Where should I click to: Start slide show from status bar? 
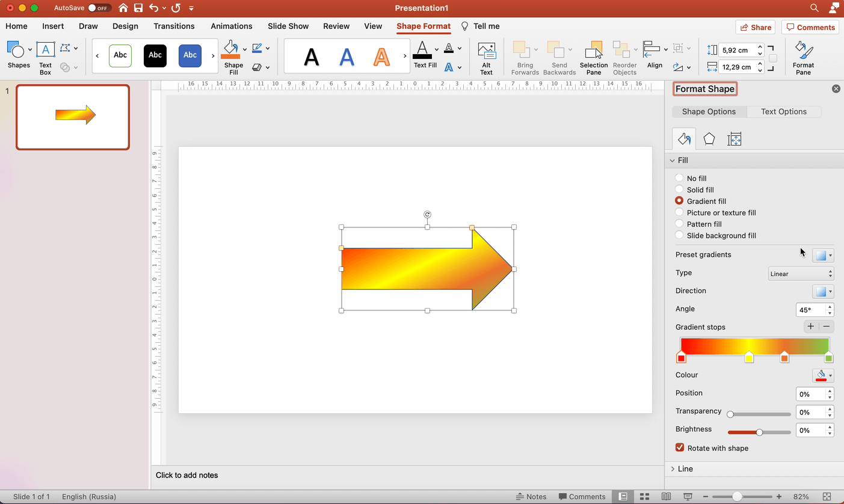[688, 497]
